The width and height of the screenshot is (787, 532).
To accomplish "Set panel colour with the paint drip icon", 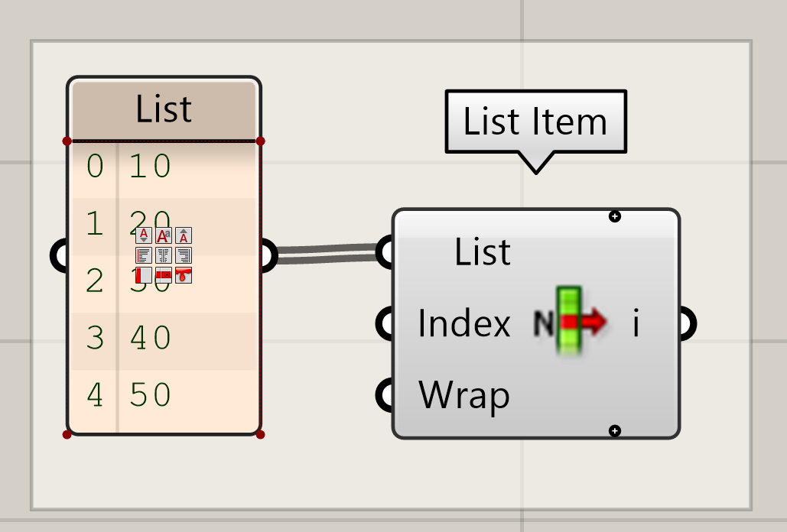I will (x=184, y=275).
